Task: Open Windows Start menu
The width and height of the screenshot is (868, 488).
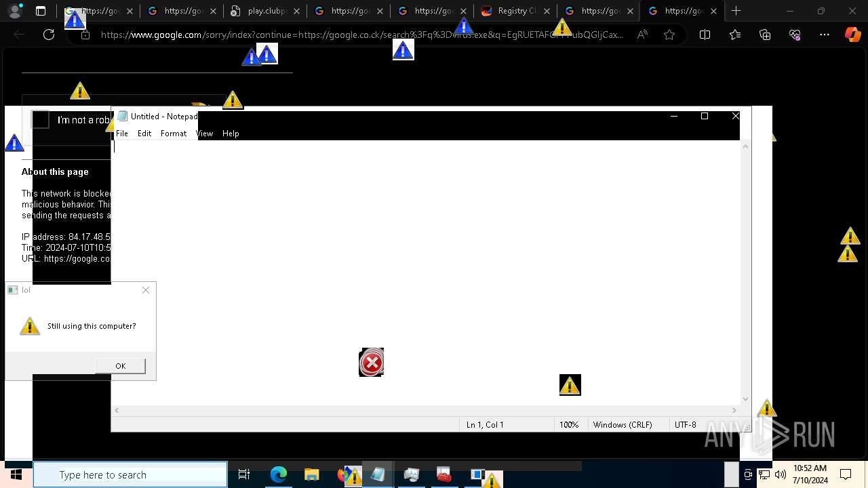Action: tap(16, 474)
